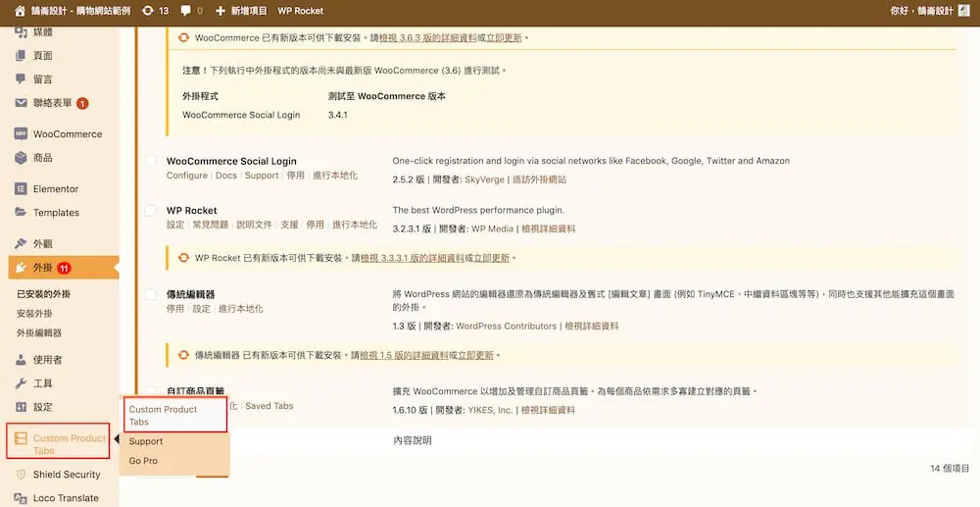Image resolution: width=980 pixels, height=507 pixels.
Task: Check the WP Rocket plugin checkbox
Action: point(151,211)
